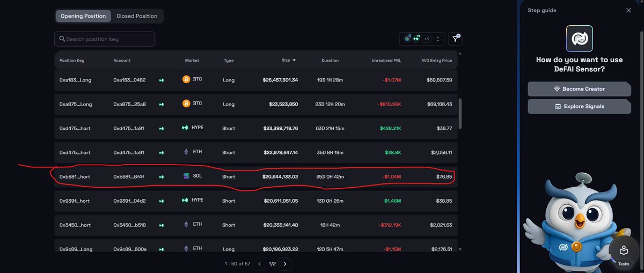Switch to the Closed Position tab
644x273 pixels.
(x=137, y=16)
